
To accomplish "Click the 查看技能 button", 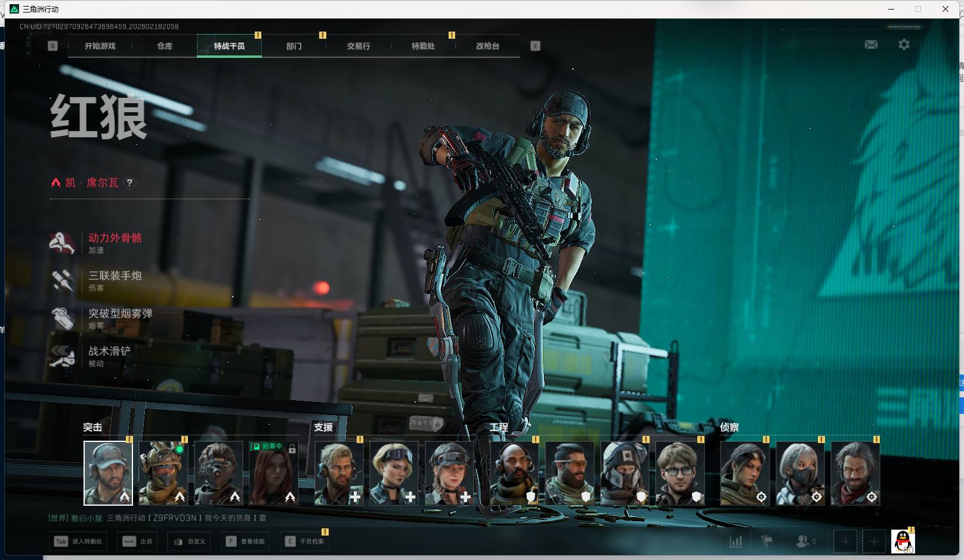I will (246, 542).
